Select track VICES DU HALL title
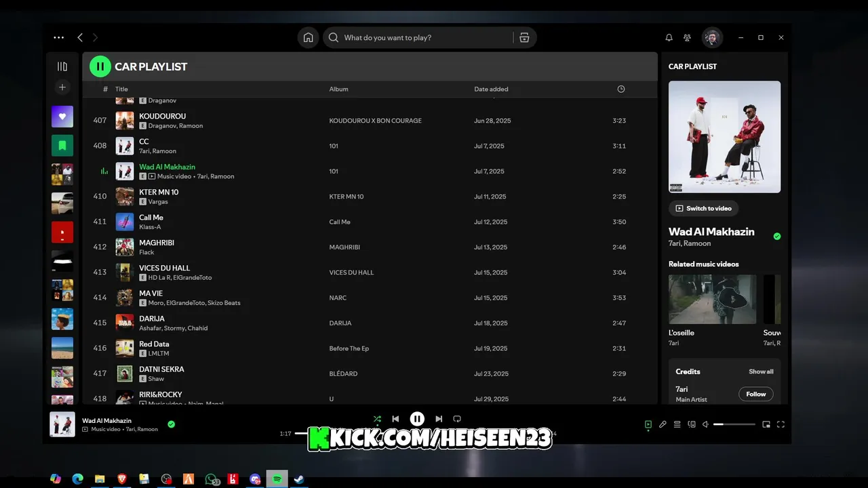 point(165,268)
